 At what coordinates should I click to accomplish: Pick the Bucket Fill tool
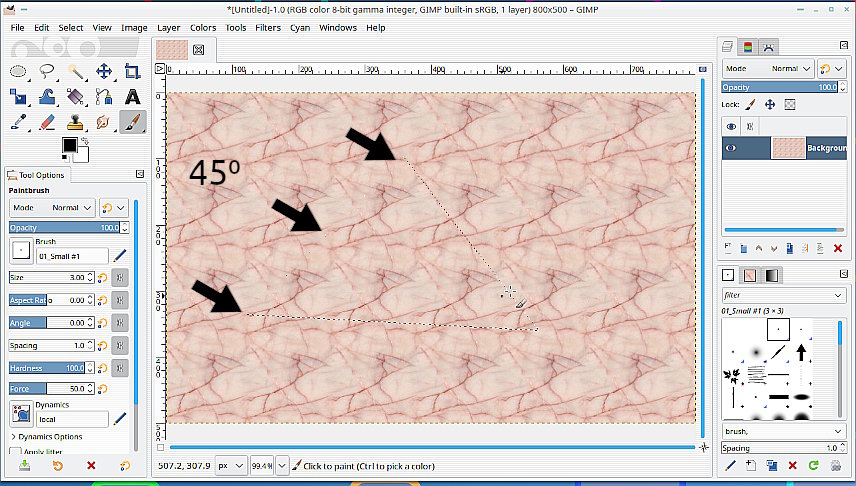tap(75, 97)
